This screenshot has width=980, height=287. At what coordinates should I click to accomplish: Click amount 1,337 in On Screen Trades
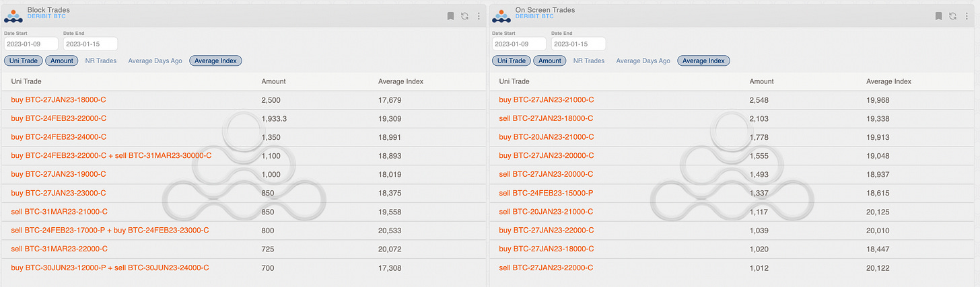tap(761, 193)
